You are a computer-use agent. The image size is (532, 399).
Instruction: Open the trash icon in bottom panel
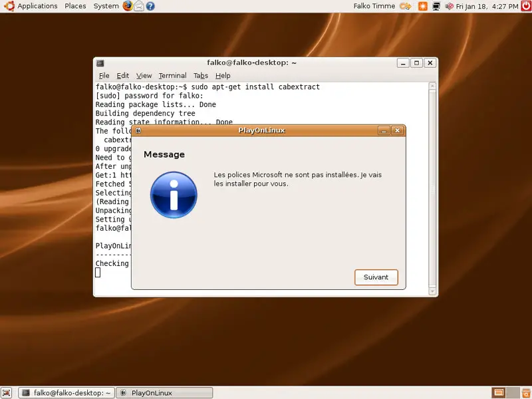click(526, 393)
